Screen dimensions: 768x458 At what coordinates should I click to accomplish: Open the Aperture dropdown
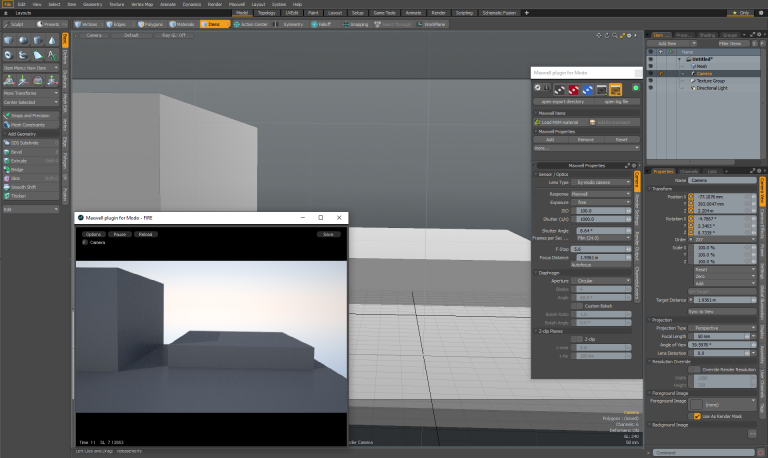coord(601,281)
